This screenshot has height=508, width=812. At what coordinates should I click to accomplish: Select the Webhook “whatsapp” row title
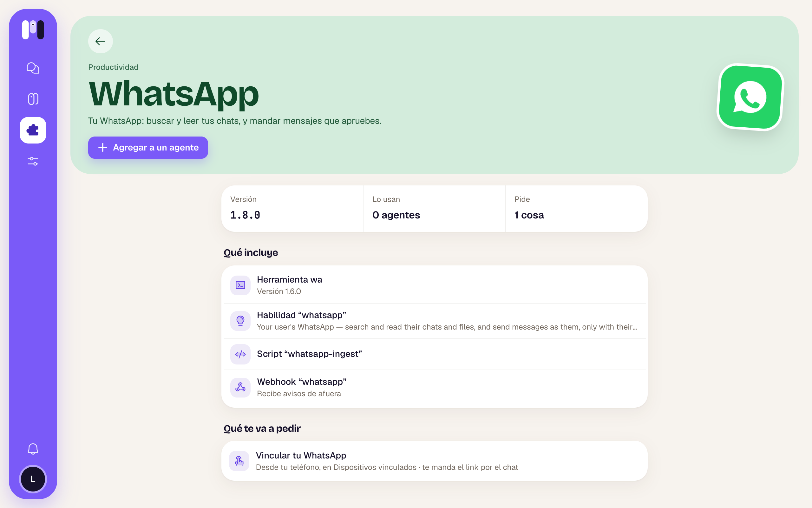(x=302, y=382)
